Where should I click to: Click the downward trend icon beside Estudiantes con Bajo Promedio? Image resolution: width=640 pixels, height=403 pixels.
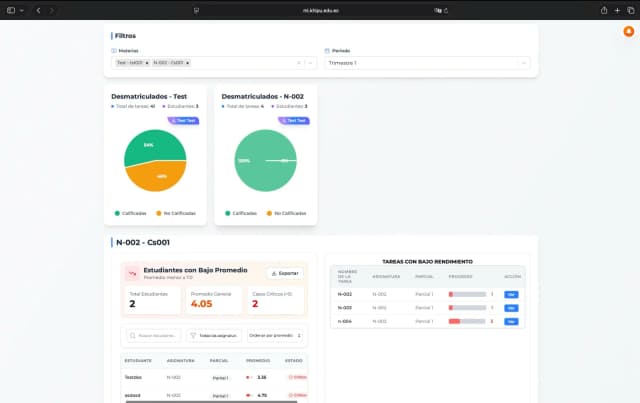[133, 273]
